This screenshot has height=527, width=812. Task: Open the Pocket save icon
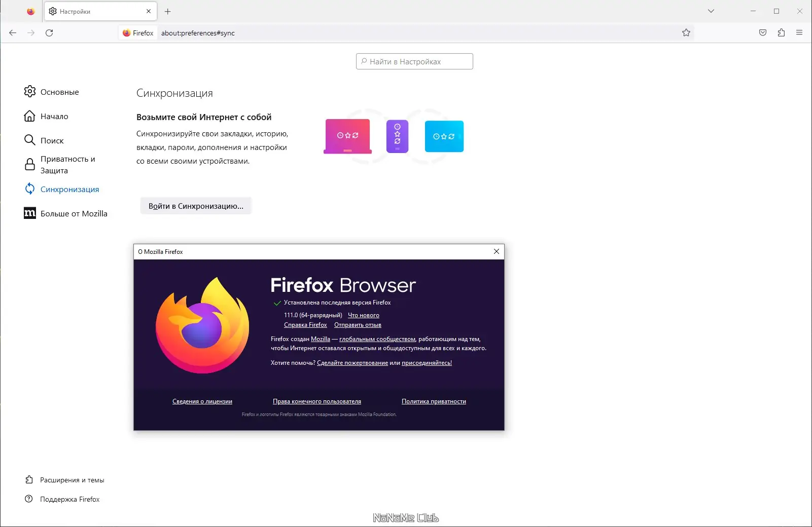[x=763, y=33]
